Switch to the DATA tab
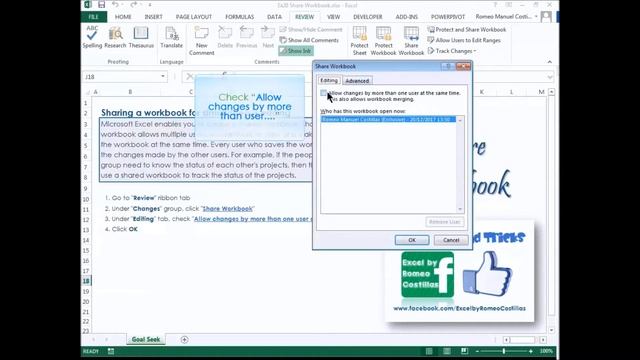 tap(274, 17)
